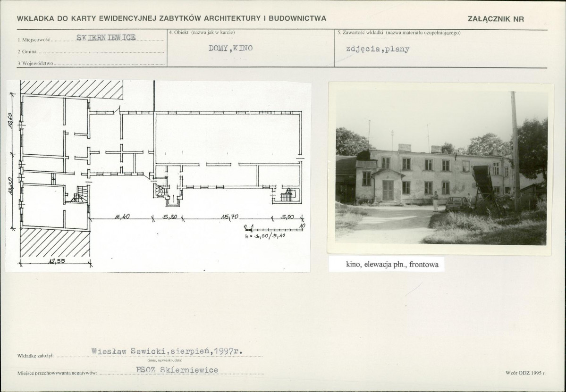Click the empty Gmina field
This screenshot has width=566, height=392.
click(x=101, y=51)
